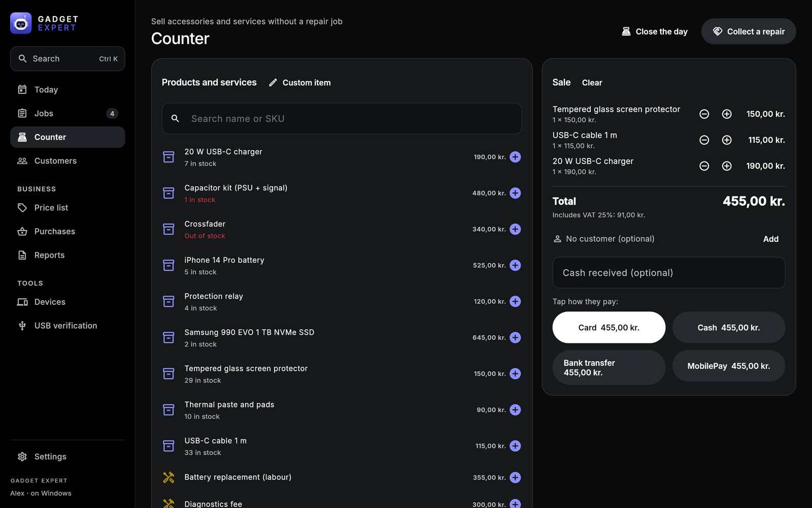Open the Today page
This screenshot has height=508, width=812.
click(x=67, y=89)
